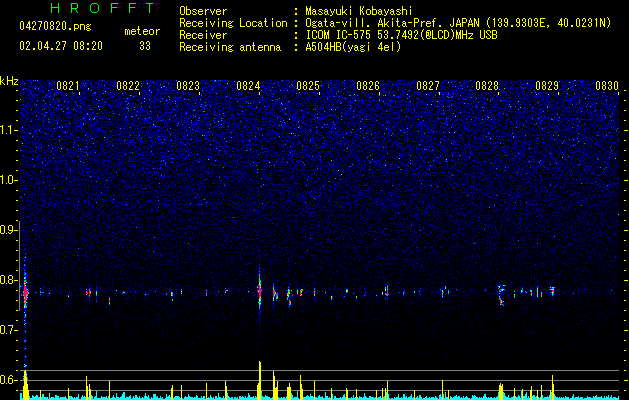Viewport: 629px width, 400px height.
Task: Select the Ogata-vill. Akita-Pref. JAPAN location text
Action: 458,23
